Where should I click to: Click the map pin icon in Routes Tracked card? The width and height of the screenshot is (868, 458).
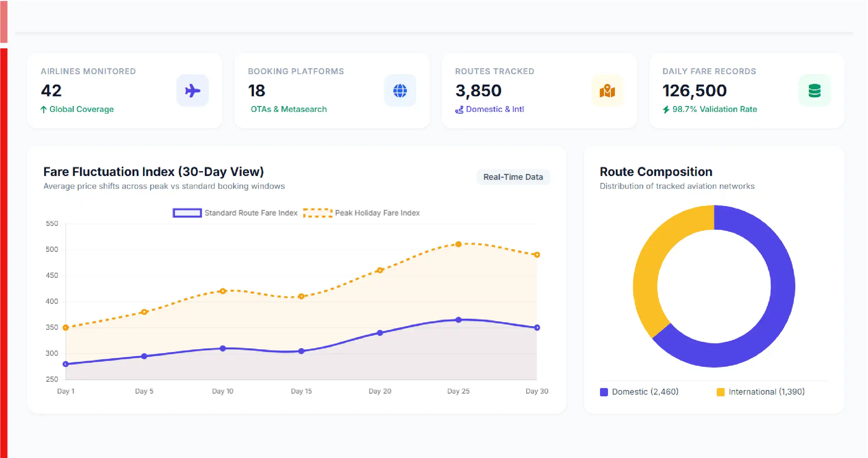(x=607, y=91)
